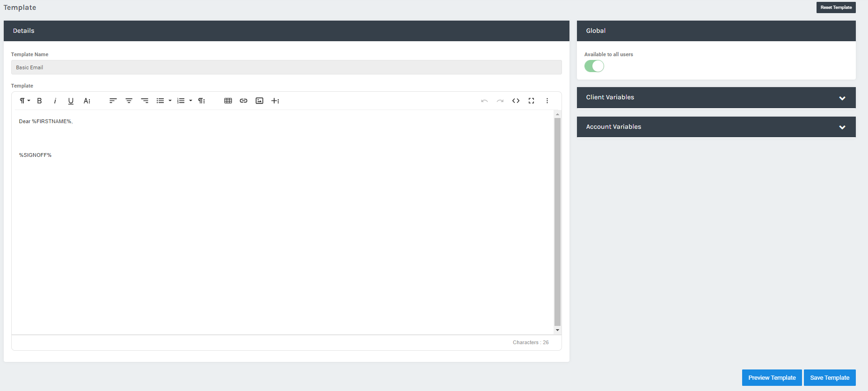Screen dimensions: 868x391
Task: Toggle fullscreen editor mode
Action: tap(531, 101)
